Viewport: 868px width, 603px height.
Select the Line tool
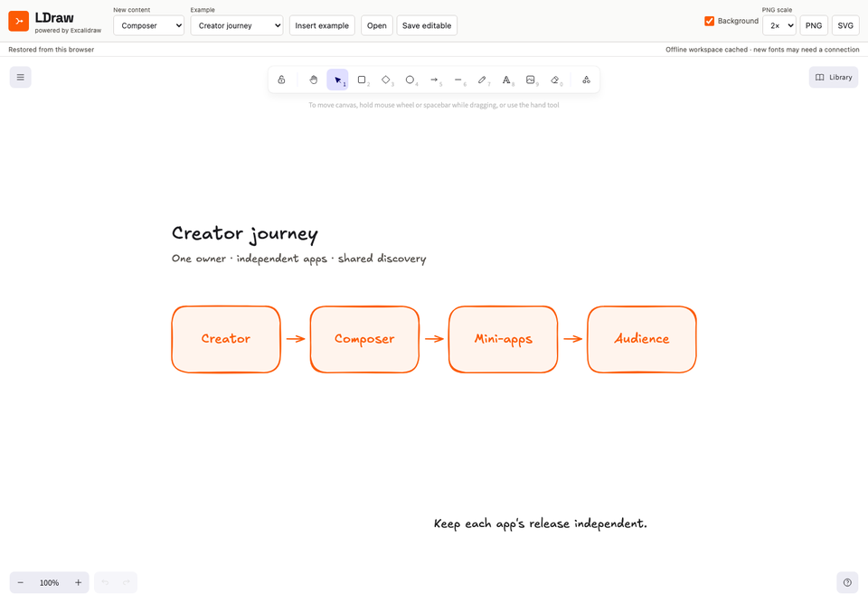coord(458,80)
